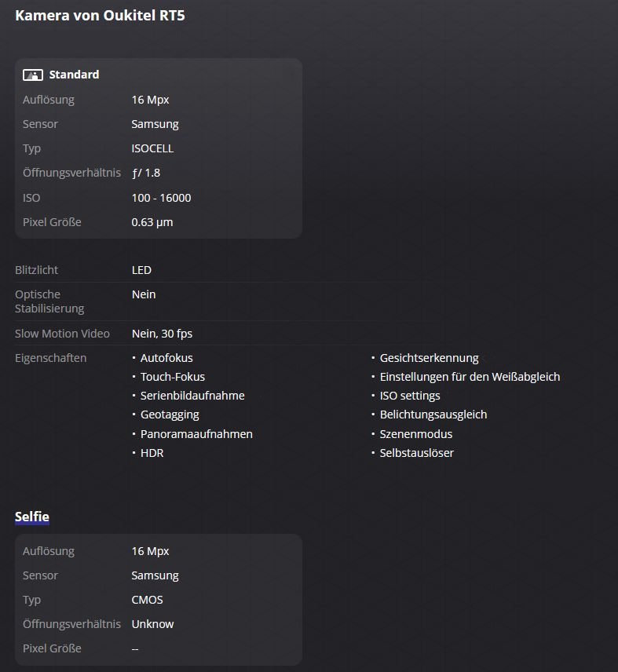The image size is (618, 672).
Task: Click the Selfie aperture value 'Unknow'
Action: (x=152, y=624)
